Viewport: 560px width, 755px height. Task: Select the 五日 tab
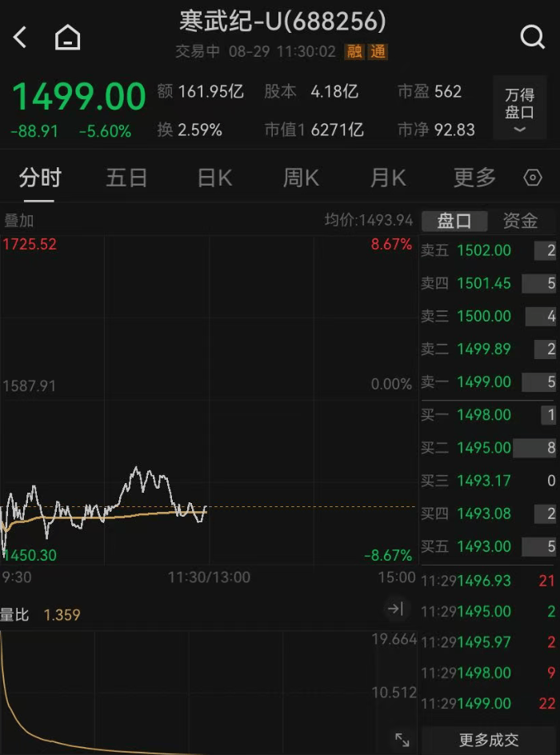coord(126,178)
